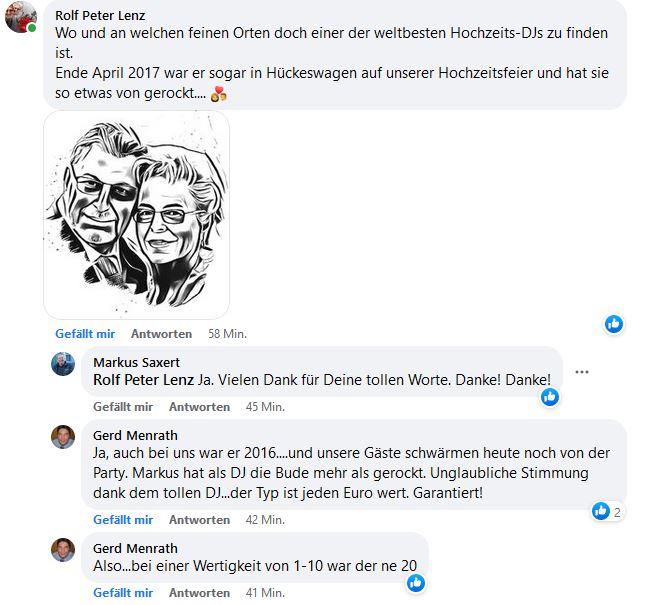Show the 2 likes on Gerd's comment
This screenshot has height=605, width=653.
(x=607, y=511)
